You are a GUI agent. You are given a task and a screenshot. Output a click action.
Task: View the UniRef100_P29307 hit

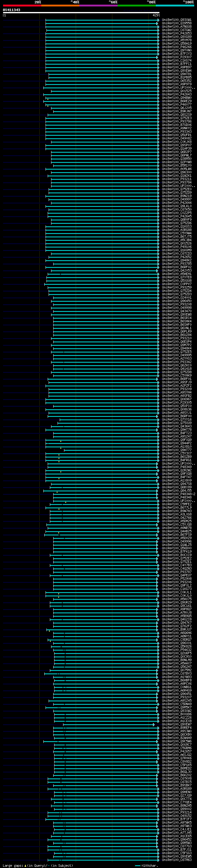coord(177,57)
